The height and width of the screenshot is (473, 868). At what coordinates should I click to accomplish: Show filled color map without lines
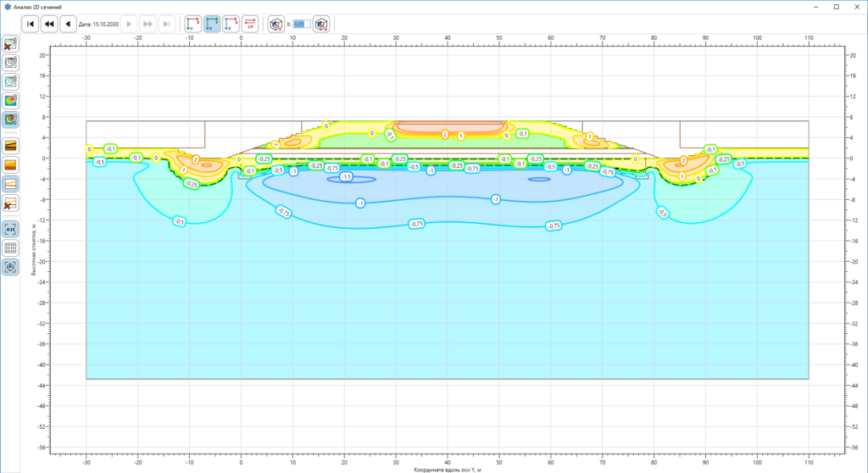tap(10, 100)
